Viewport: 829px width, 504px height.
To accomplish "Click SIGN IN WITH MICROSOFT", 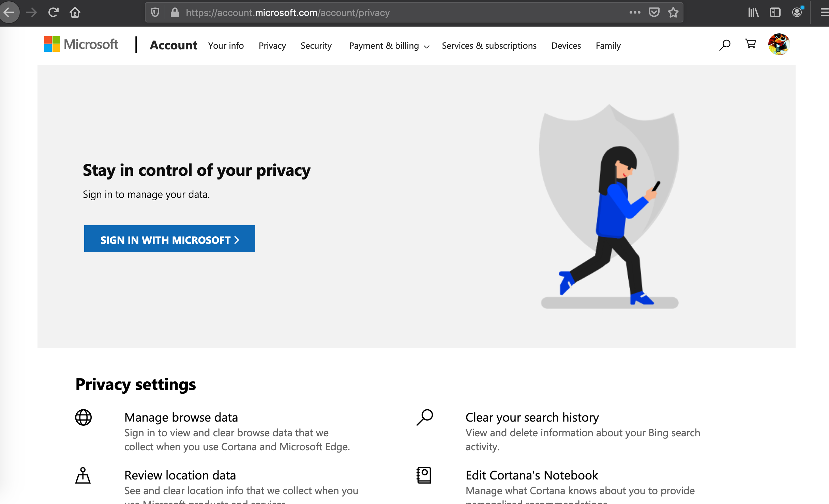I will tap(169, 239).
